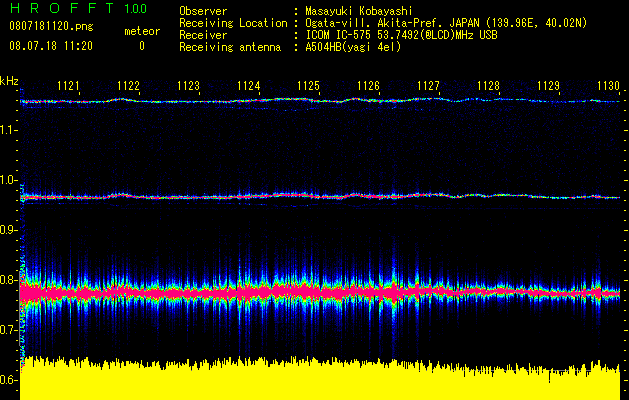The image size is (629, 400).
Task: Click the 1121 time axis marker
Action: [68, 86]
